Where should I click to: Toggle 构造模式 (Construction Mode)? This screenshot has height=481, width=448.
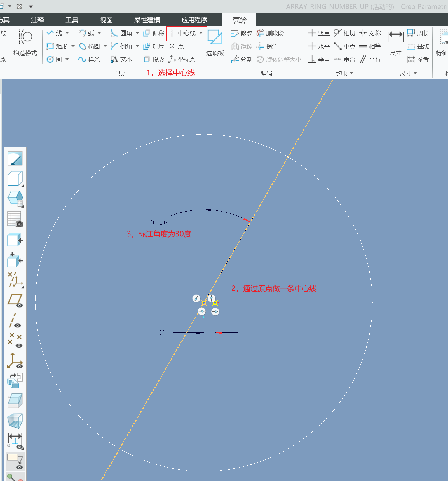coord(25,43)
